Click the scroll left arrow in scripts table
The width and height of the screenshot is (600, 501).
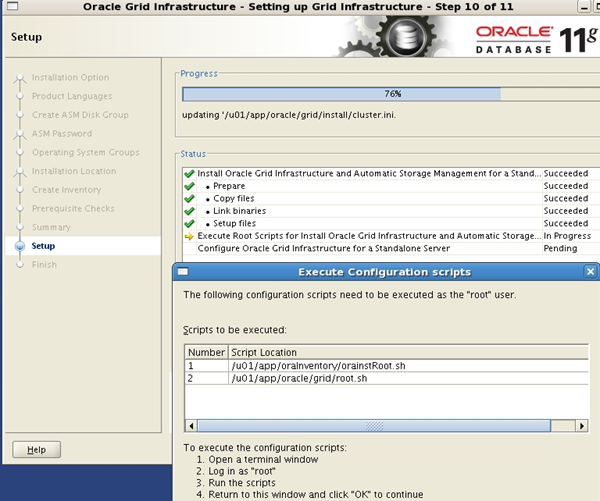tap(191, 426)
